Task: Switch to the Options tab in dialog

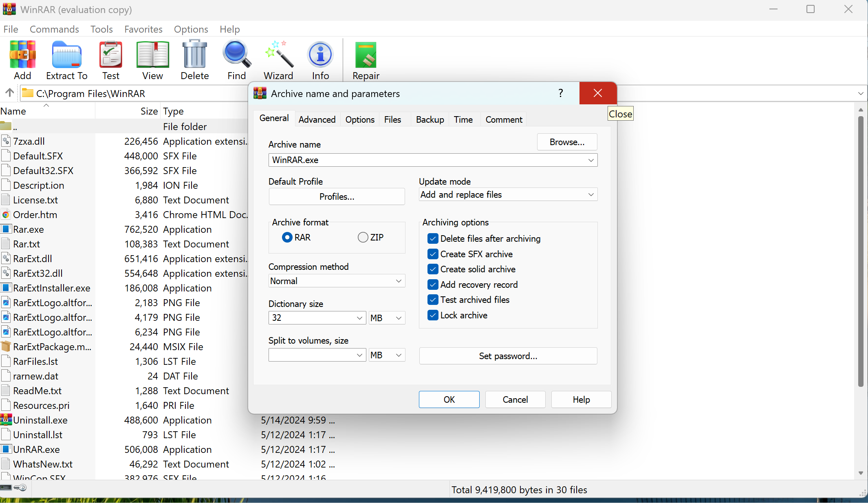Action: coord(360,119)
